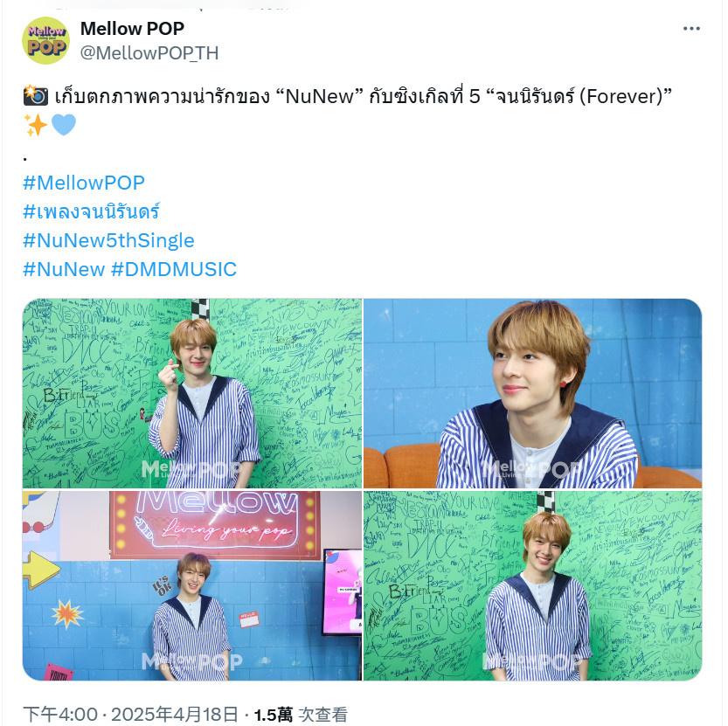This screenshot has width=728, height=726.
Task: Click the blue heart emoji
Action: pyautogui.click(x=63, y=125)
